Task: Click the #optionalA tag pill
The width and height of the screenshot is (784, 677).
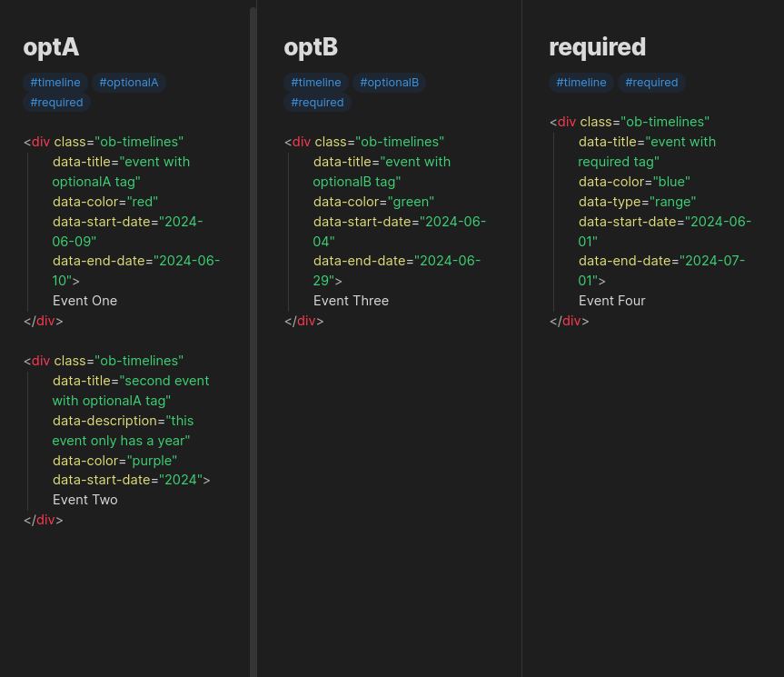Action: 129,82
